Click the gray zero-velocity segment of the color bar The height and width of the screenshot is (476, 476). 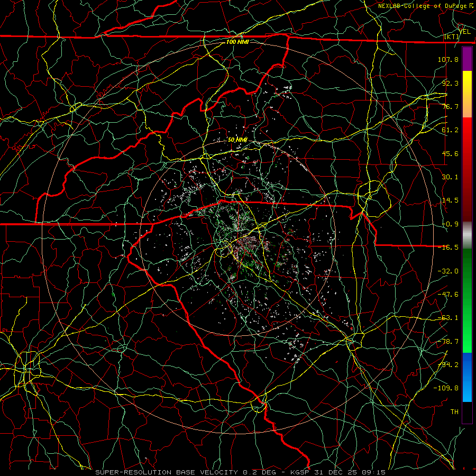pos(467,235)
